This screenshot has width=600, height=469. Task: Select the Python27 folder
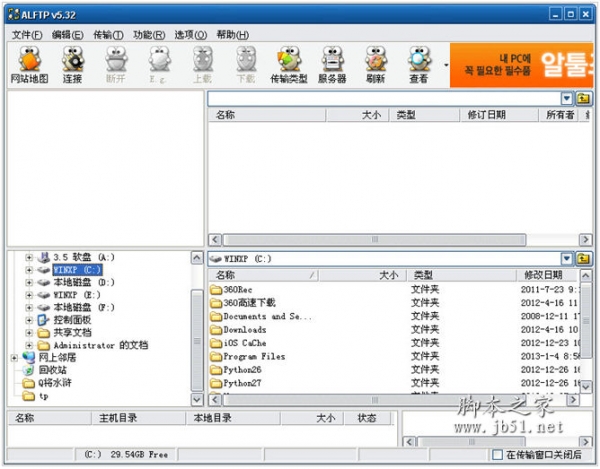click(x=236, y=383)
